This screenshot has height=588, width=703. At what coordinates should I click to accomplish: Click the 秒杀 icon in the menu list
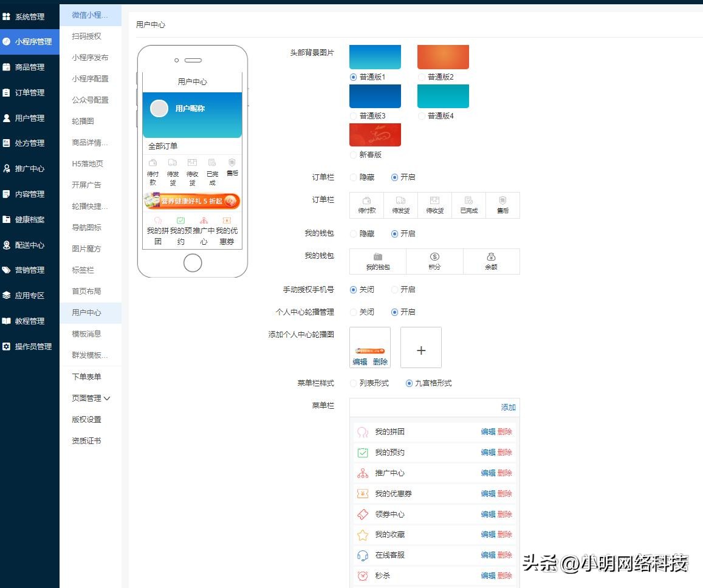coord(363,575)
